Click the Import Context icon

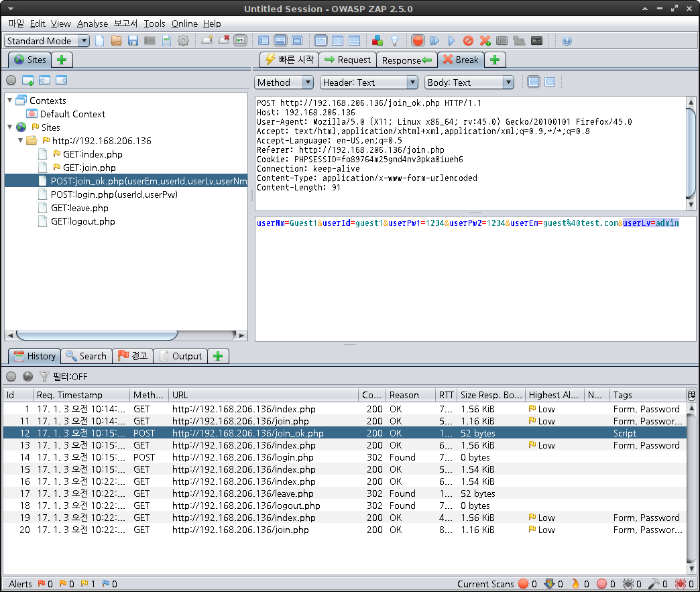point(45,80)
